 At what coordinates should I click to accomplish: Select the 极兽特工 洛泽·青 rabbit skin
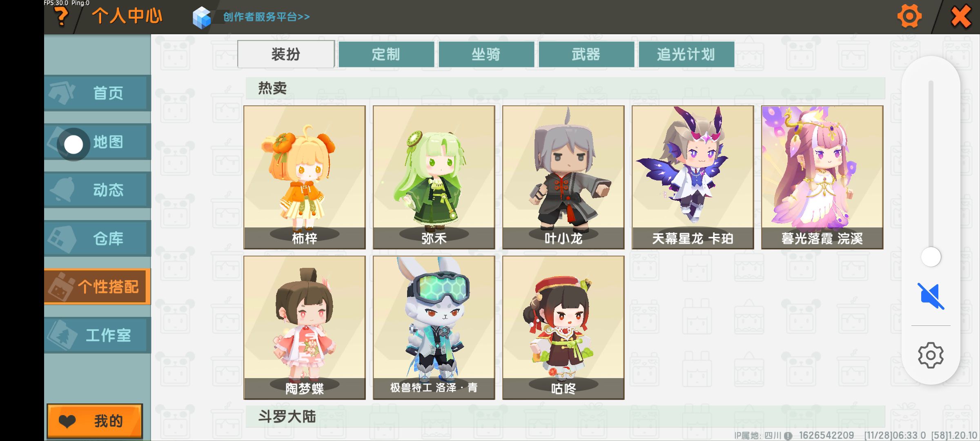(x=434, y=327)
